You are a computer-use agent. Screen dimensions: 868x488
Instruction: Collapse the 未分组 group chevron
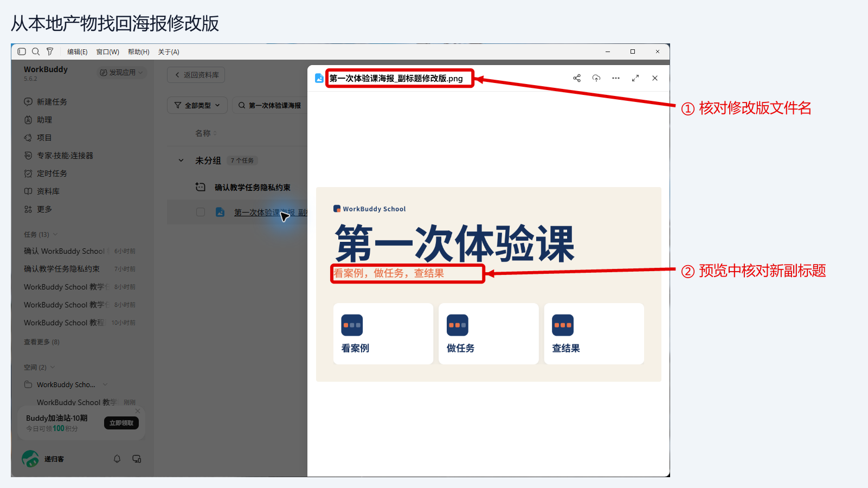click(x=181, y=160)
